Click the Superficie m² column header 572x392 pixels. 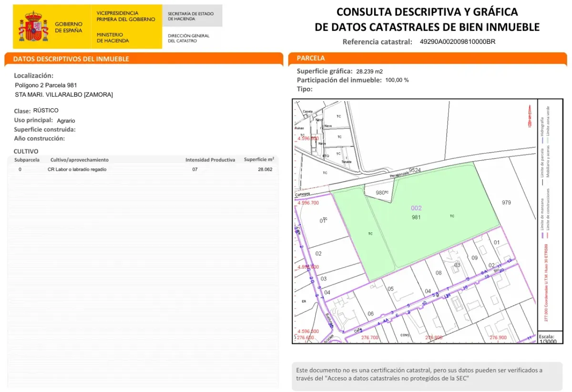coord(259,160)
